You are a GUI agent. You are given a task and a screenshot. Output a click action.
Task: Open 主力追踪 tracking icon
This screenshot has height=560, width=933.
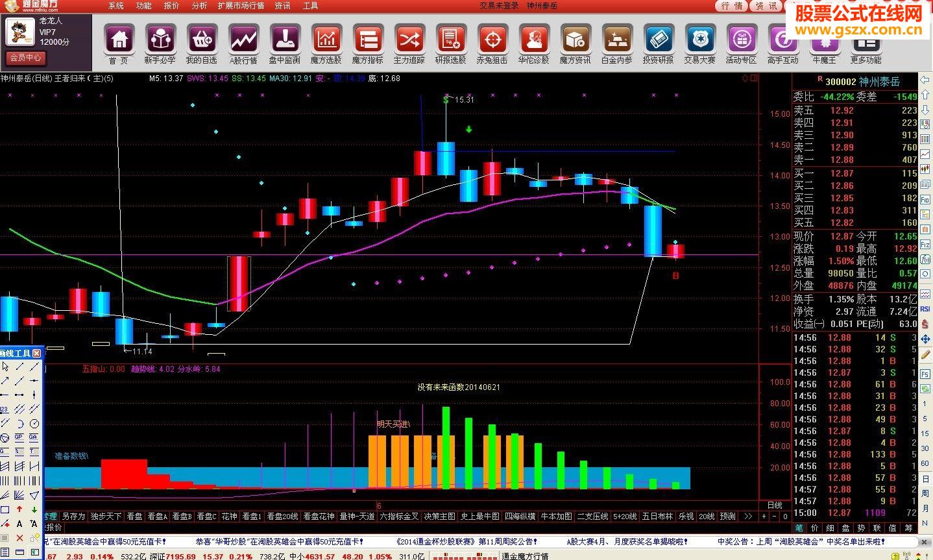pos(409,38)
